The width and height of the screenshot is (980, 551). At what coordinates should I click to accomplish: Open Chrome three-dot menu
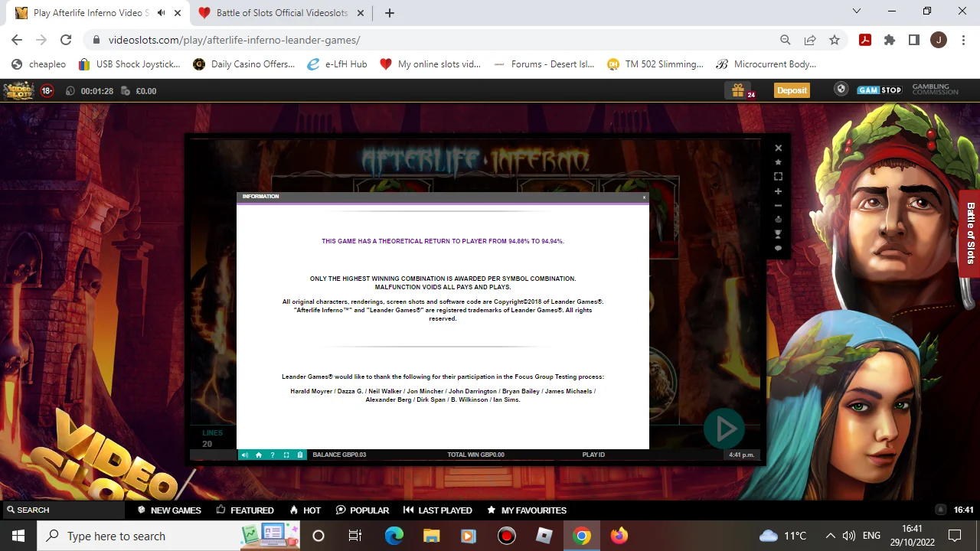[x=963, y=40]
